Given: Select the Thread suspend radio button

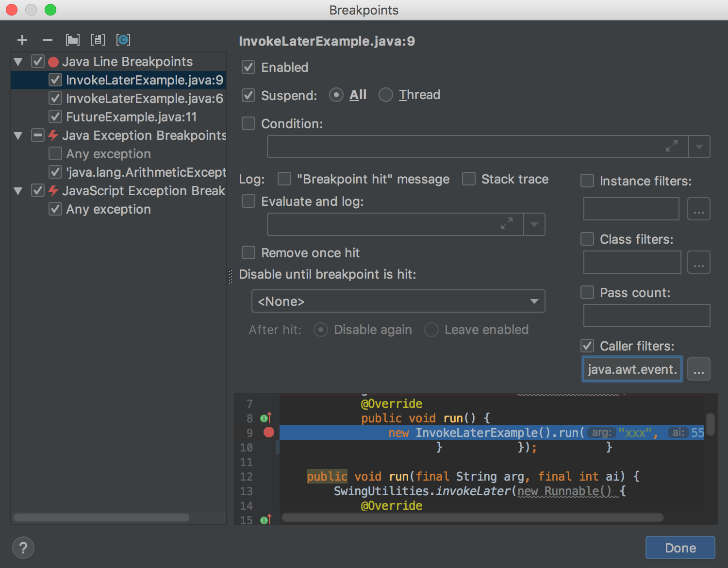Looking at the screenshot, I should [386, 95].
